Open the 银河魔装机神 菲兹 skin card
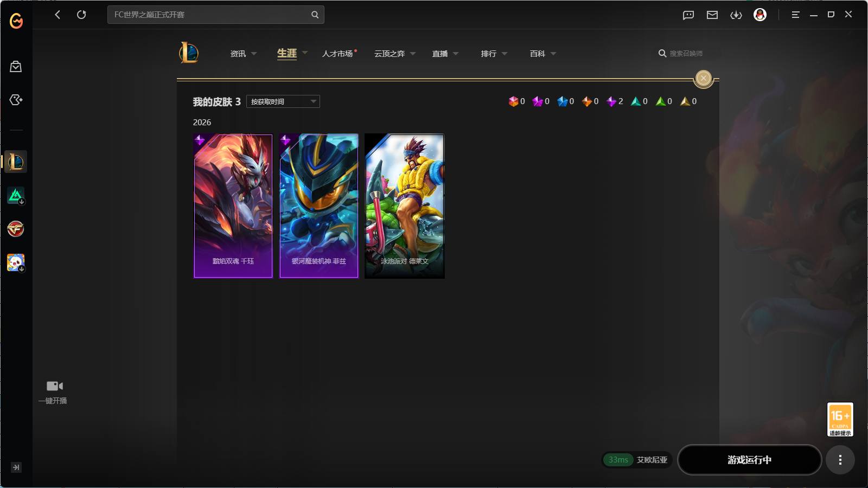This screenshot has width=868, height=488. 319,206
